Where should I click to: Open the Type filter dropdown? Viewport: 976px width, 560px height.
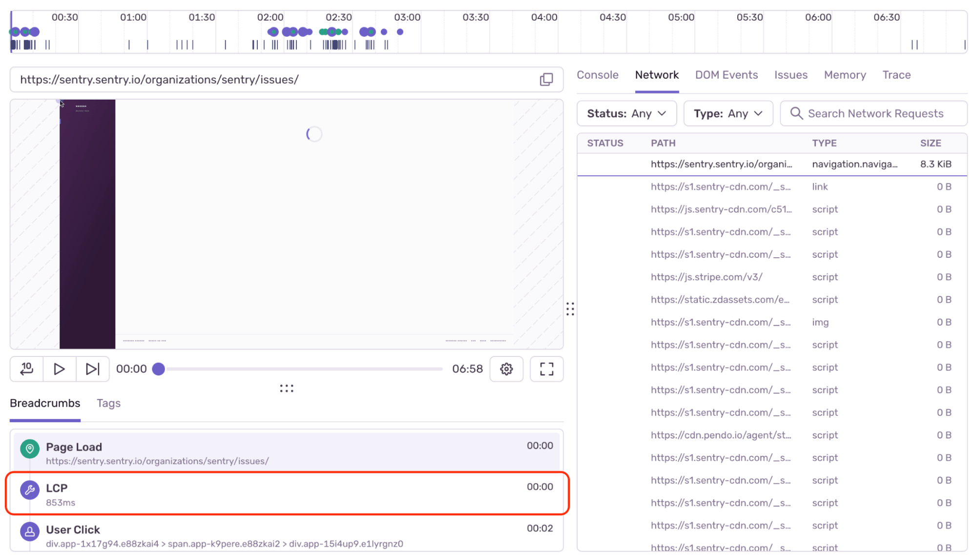point(728,113)
